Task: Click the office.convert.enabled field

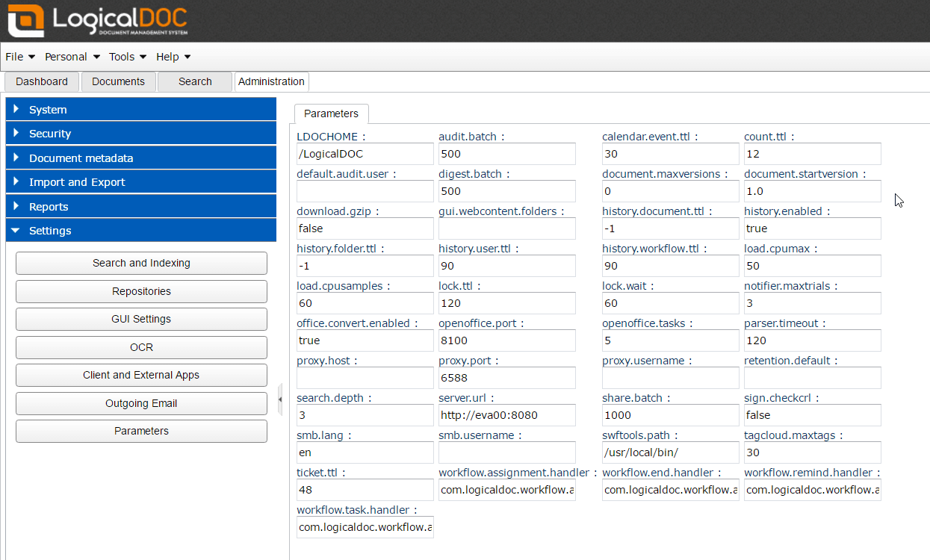Action: 365,340
